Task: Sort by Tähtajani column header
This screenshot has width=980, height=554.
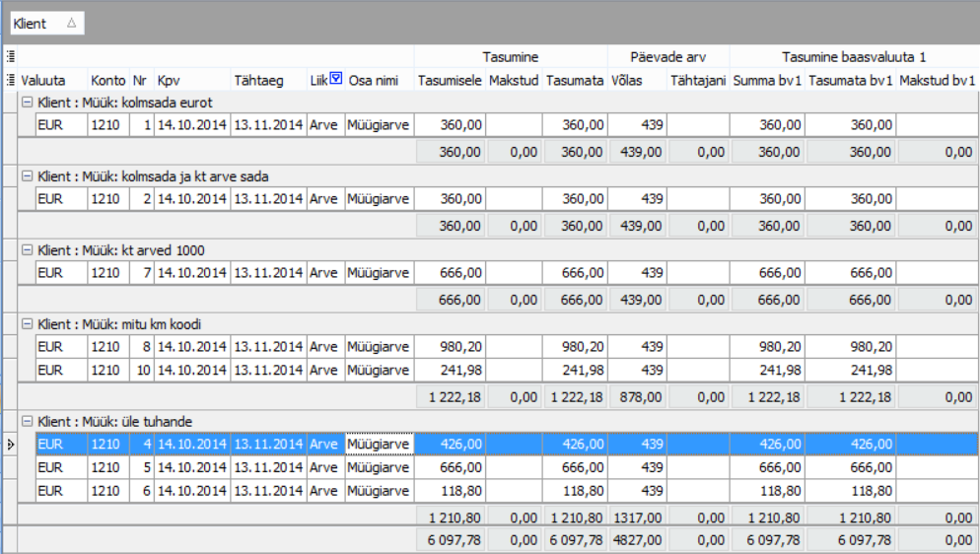Action: [x=698, y=80]
